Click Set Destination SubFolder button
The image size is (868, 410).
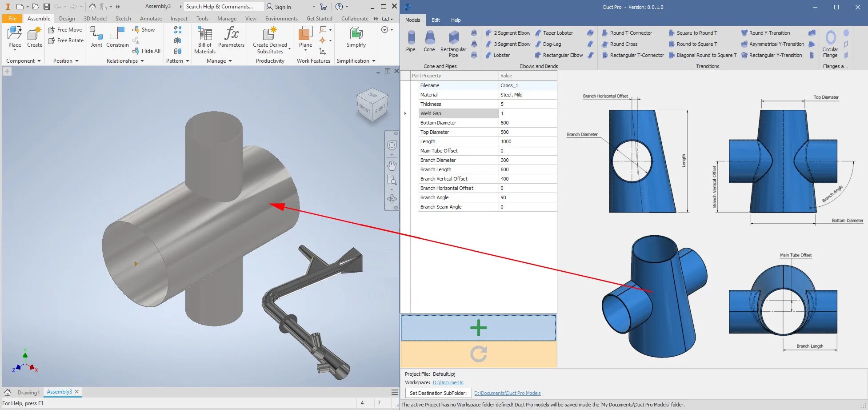tap(438, 393)
